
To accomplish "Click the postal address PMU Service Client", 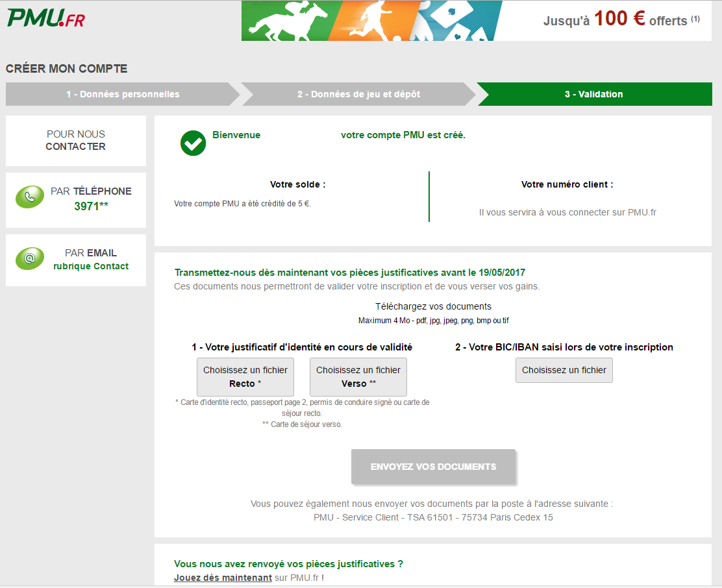I will pyautogui.click(x=433, y=517).
